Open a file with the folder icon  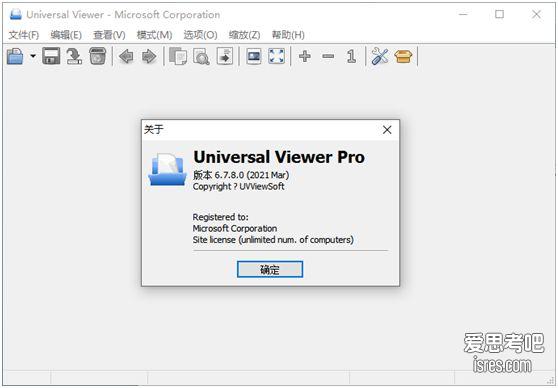click(x=15, y=56)
